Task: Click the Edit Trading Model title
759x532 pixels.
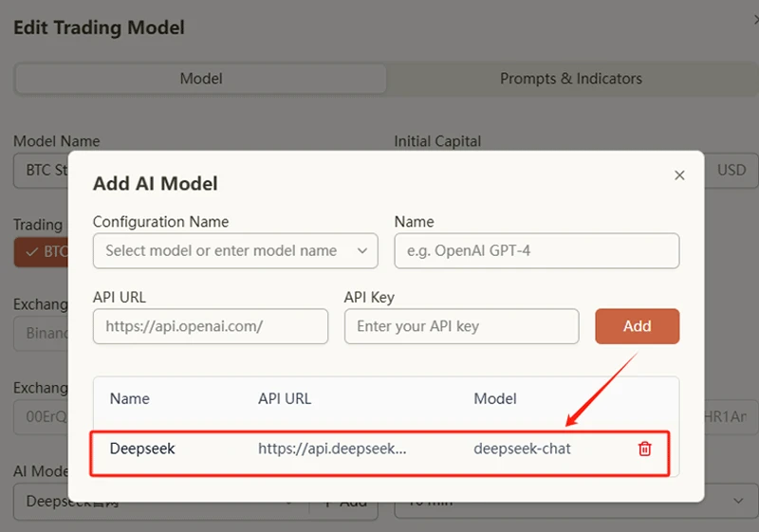Action: (x=100, y=28)
